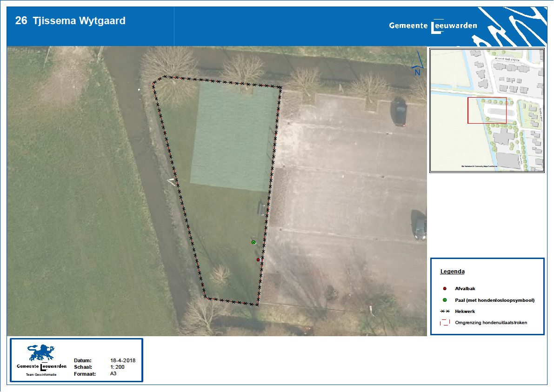
Task: Click the red extent rectangle in overview map
Action: 487,110
